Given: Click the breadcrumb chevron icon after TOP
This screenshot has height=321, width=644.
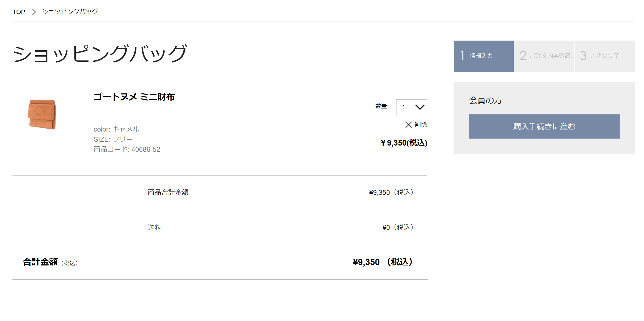Looking at the screenshot, I should (x=34, y=12).
